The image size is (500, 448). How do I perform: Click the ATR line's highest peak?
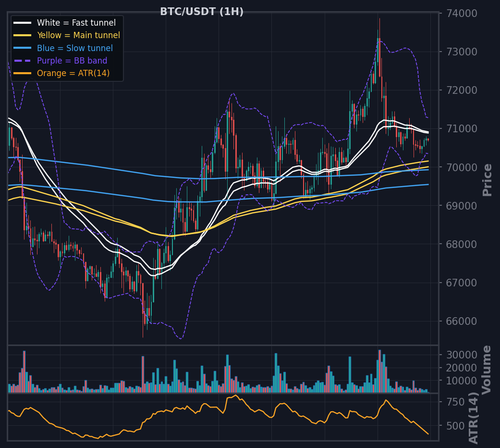click(x=236, y=395)
